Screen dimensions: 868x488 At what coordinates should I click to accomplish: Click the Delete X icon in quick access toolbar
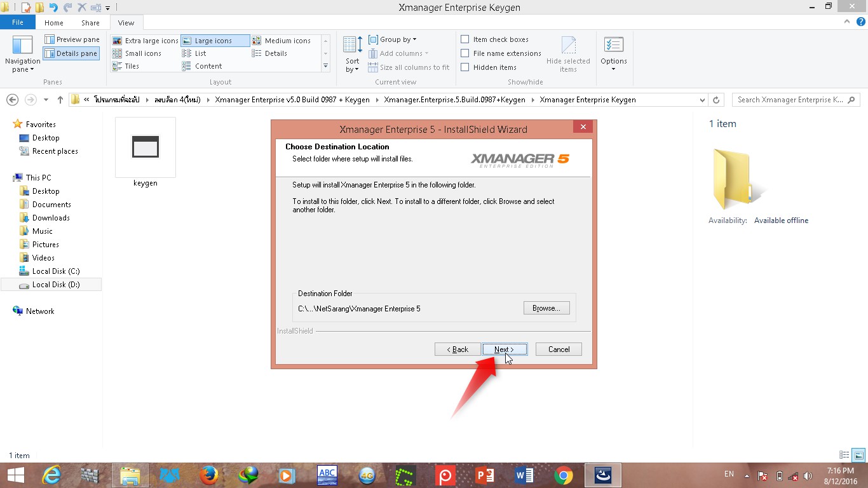(x=81, y=8)
